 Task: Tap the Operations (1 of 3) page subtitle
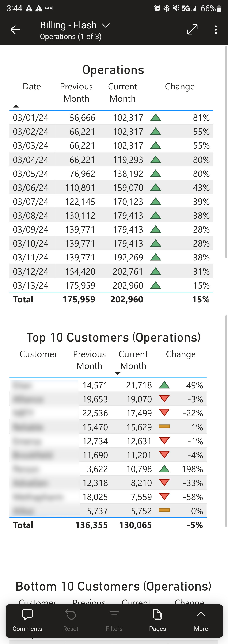tap(71, 37)
